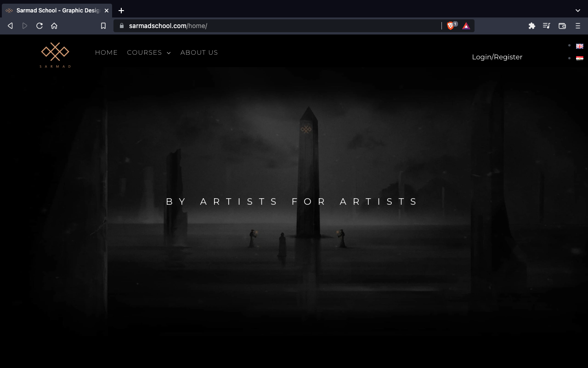Switch site language via the Egypt flag
Image resolution: width=588 pixels, height=368 pixels.
(x=580, y=58)
